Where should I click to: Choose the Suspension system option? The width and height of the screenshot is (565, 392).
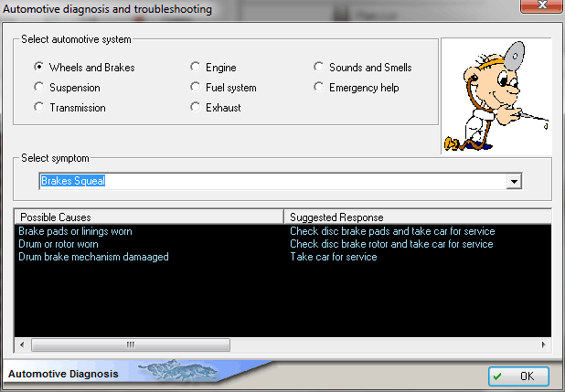tap(39, 88)
